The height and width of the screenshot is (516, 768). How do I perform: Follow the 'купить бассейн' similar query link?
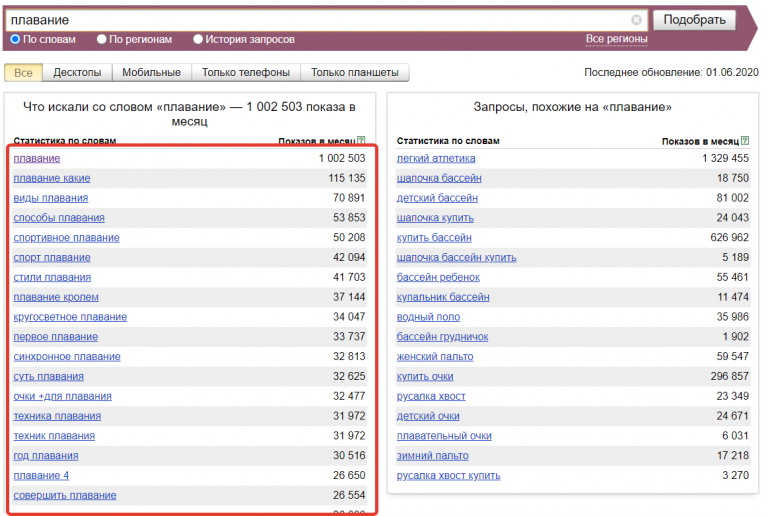(434, 238)
